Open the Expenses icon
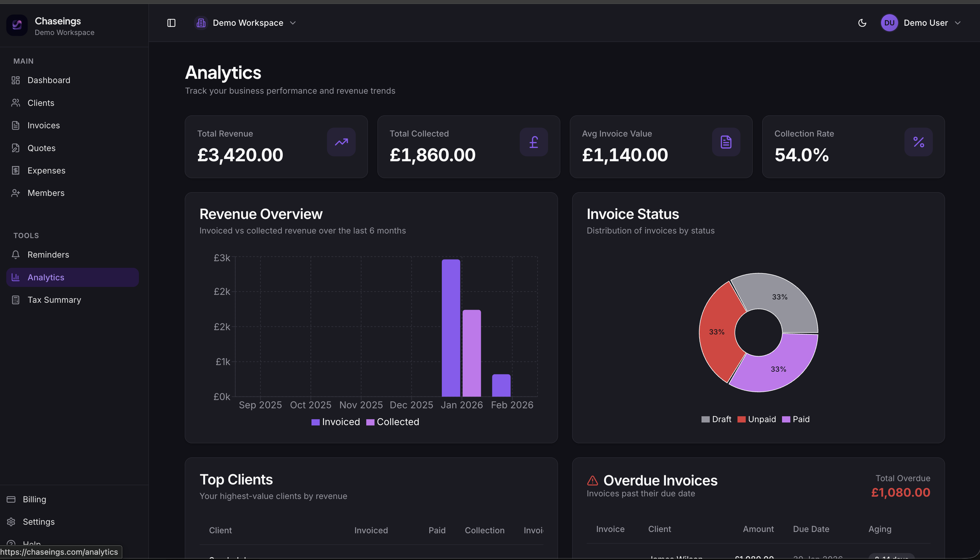Image resolution: width=980 pixels, height=560 pixels. (x=16, y=171)
